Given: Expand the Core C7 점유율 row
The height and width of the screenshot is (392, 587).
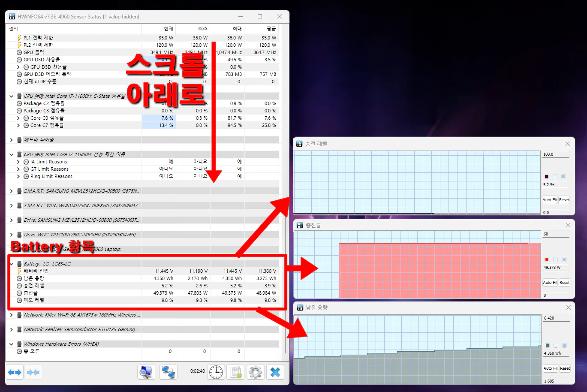Looking at the screenshot, I should [18, 125].
